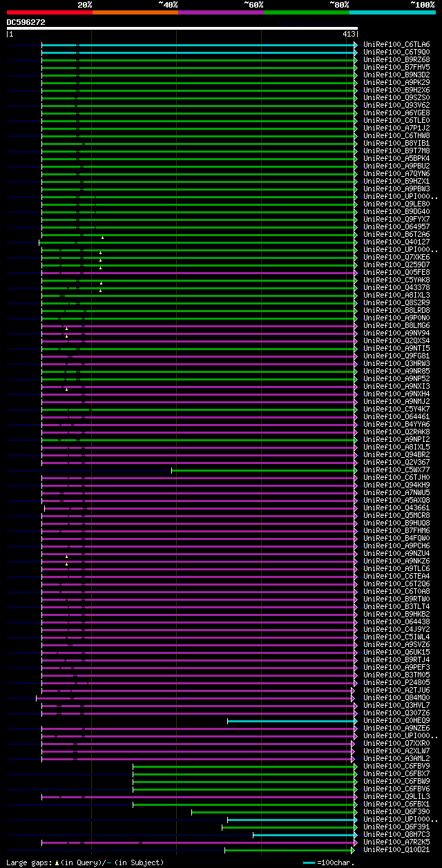442x868 pixels.
Task: Select the UniRef100_A9NXH4 label
Action: [x=396, y=394]
